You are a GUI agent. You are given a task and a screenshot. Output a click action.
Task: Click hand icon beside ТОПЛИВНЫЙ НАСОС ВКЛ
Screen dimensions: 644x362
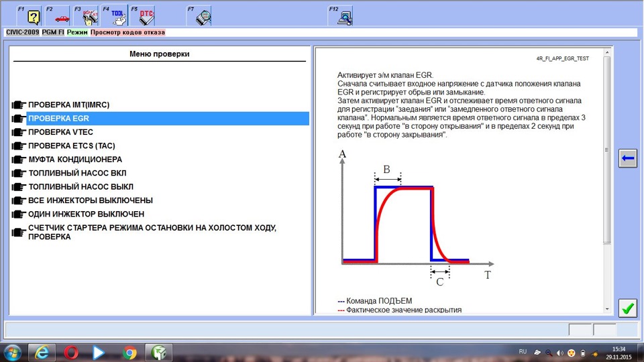pos(19,173)
